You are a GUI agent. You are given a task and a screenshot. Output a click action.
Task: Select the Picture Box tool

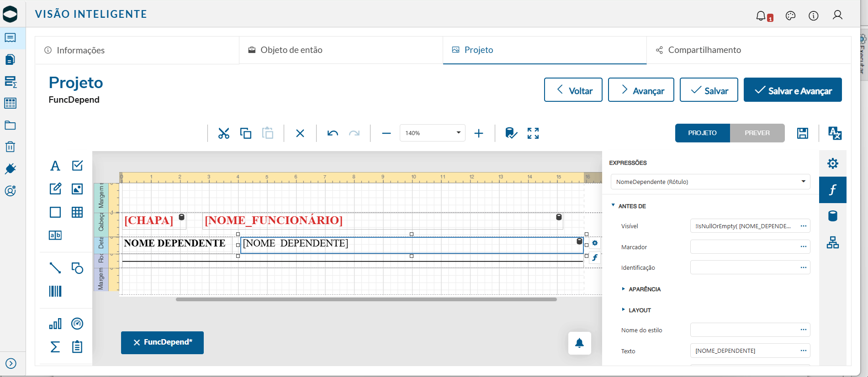point(77,188)
